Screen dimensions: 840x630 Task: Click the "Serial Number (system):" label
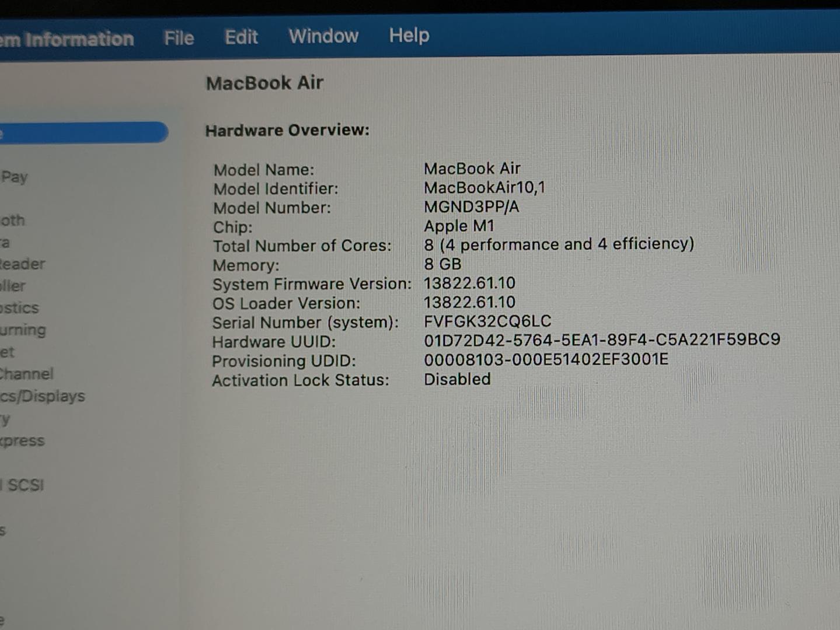(x=306, y=323)
